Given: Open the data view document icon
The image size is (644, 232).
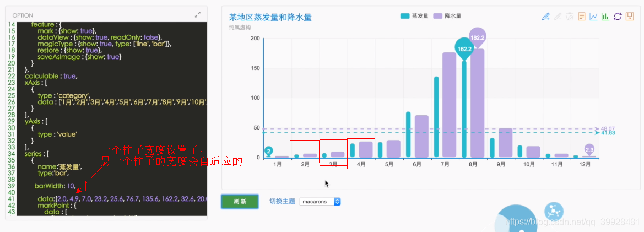Looking at the screenshot, I should coord(582,17).
